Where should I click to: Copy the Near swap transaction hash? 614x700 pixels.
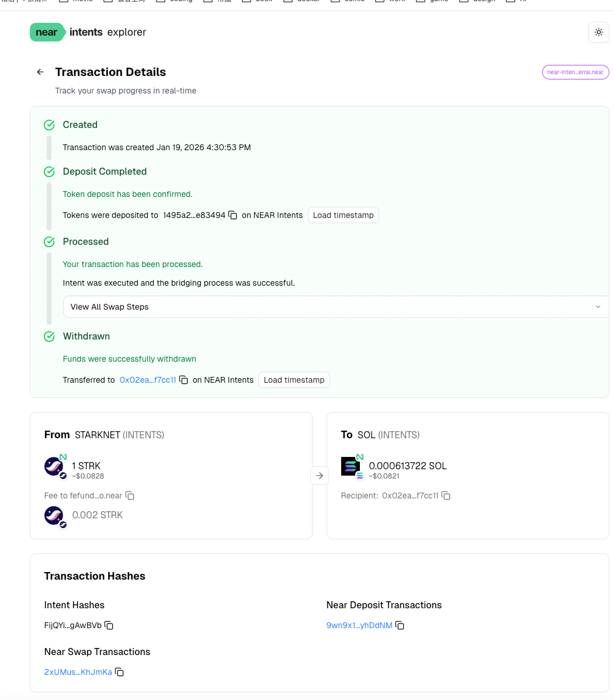coord(119,671)
